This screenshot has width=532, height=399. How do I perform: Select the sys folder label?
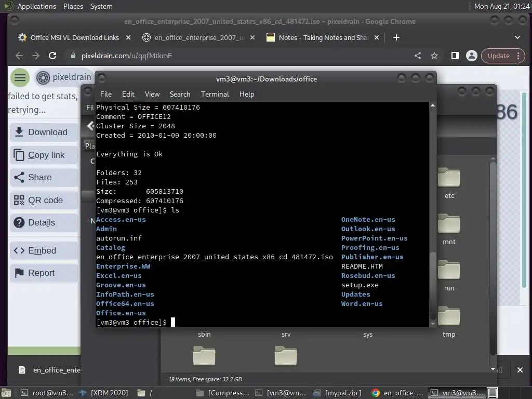point(368,335)
